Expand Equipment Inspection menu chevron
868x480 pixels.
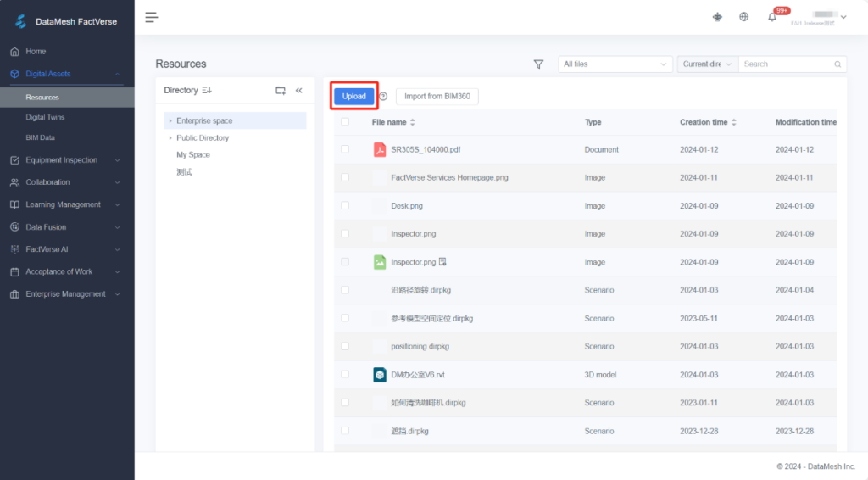pyautogui.click(x=117, y=160)
